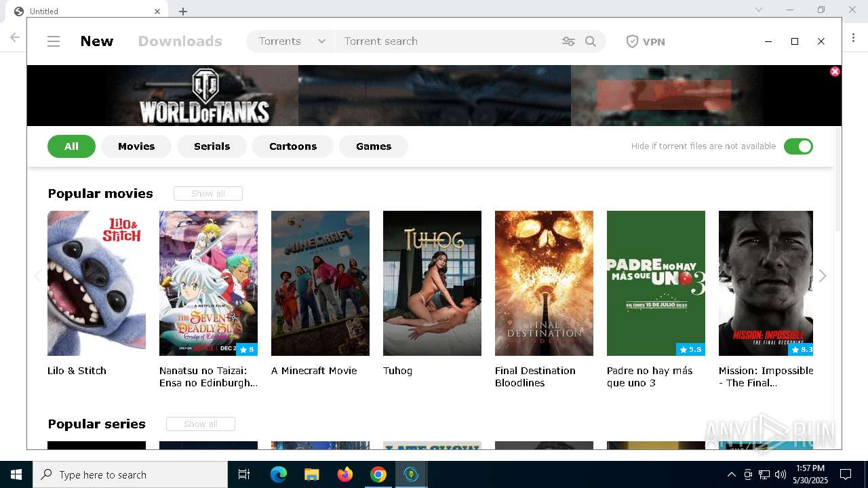The image size is (868, 488).
Task: Open the Lilo & Stitch poster
Action: 96,283
